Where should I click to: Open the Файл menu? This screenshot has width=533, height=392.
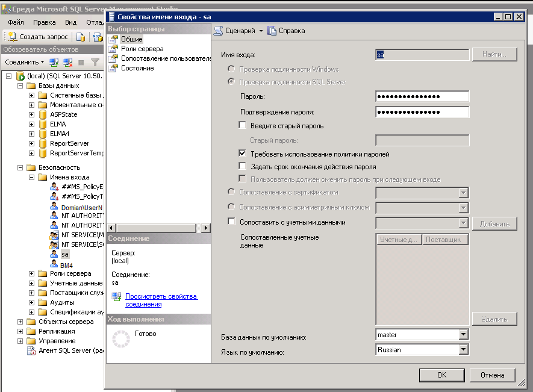pos(15,22)
